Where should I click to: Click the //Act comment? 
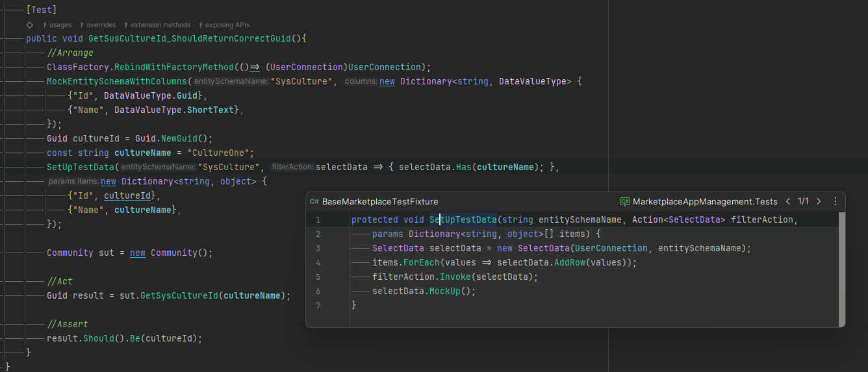(x=60, y=282)
